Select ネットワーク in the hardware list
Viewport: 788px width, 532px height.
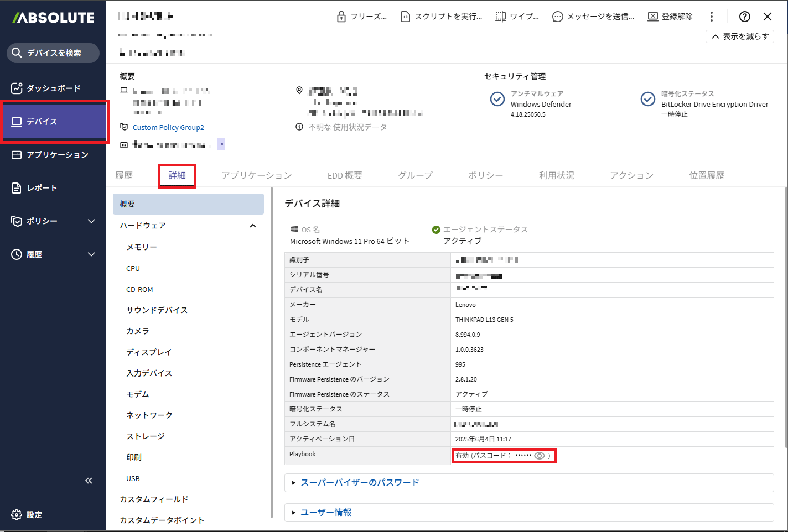point(149,415)
